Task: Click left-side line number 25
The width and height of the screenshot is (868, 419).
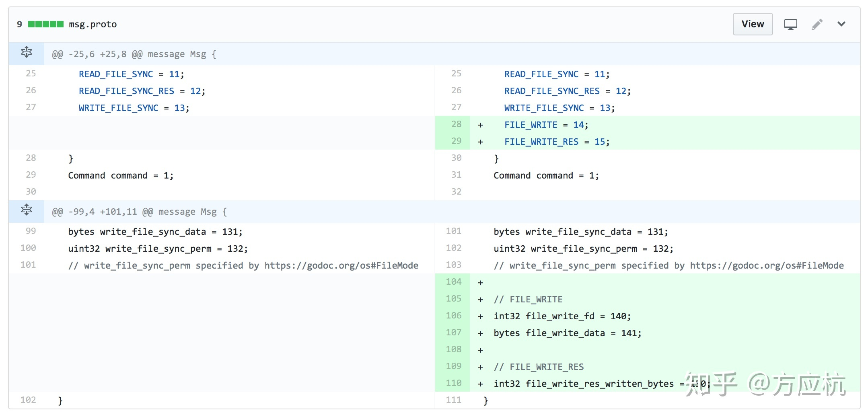Action: (31, 74)
